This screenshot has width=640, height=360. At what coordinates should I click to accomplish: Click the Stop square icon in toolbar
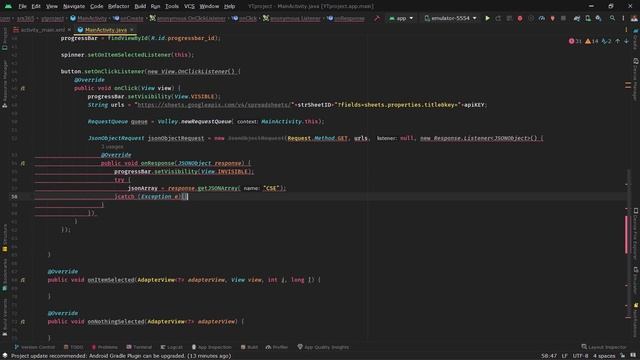click(564, 18)
